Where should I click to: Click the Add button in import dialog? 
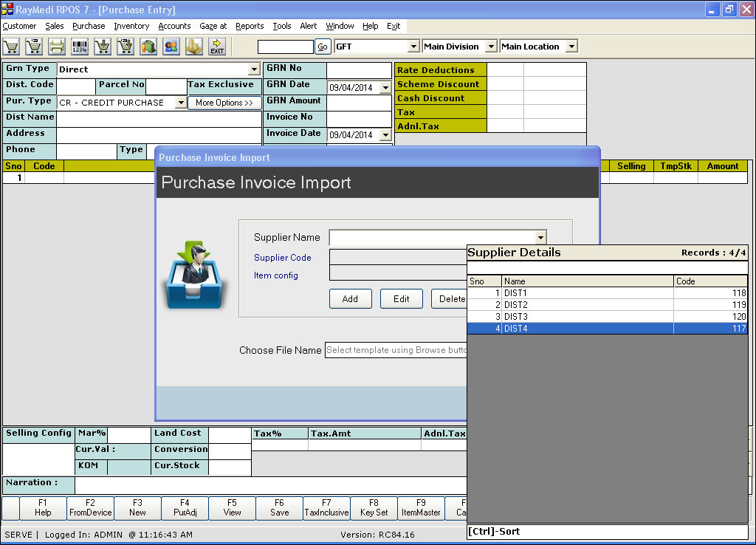tap(350, 299)
